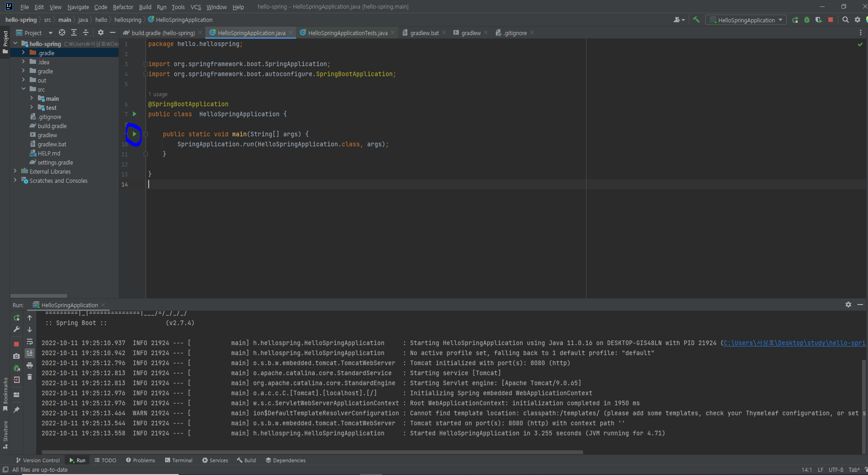Image resolution: width=868 pixels, height=475 pixels.
Task: Click Expand All icon in Project panel
Action: [x=74, y=32]
